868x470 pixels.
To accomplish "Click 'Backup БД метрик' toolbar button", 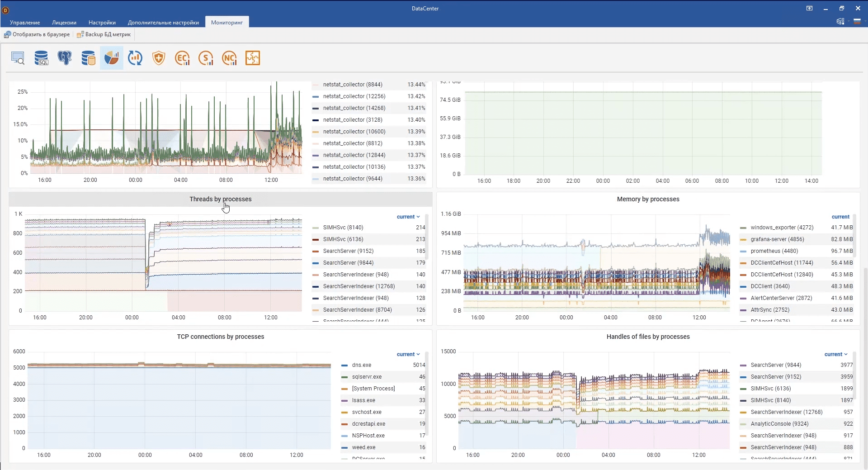I will 104,34.
